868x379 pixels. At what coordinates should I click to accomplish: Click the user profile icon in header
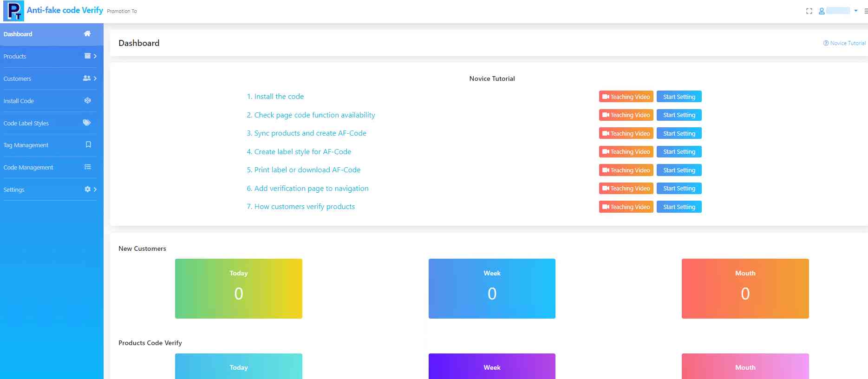tap(822, 11)
